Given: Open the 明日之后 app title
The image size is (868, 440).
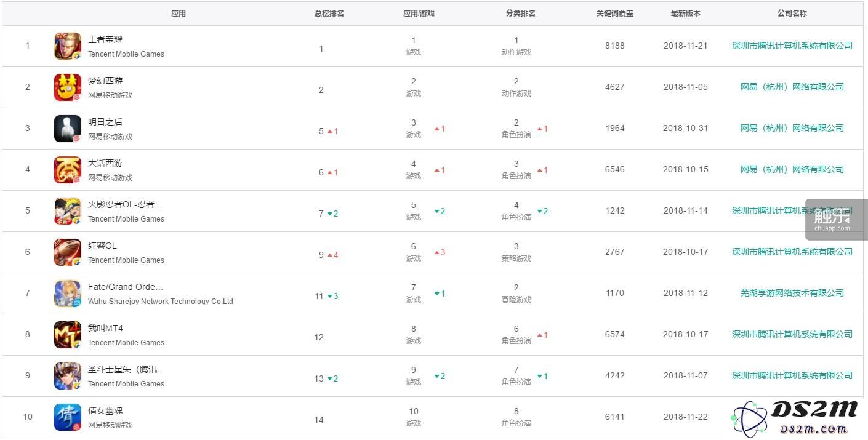Looking at the screenshot, I should [x=105, y=122].
